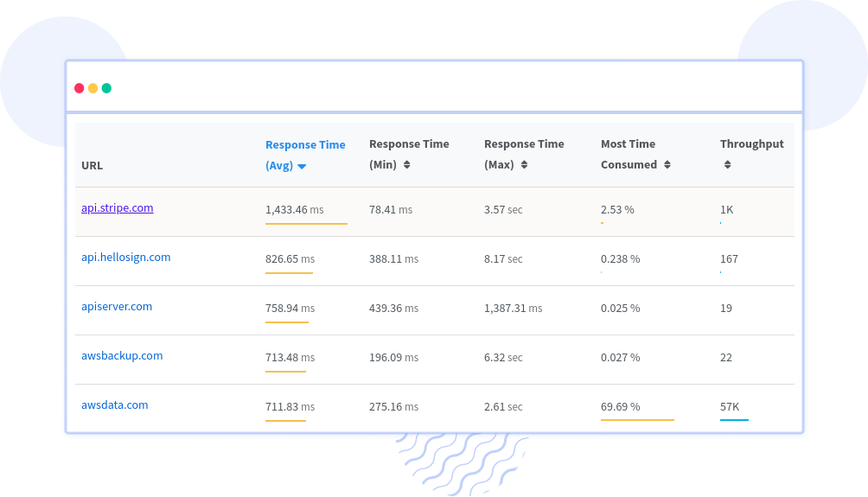Open the api.hellosign.com link

click(125, 258)
